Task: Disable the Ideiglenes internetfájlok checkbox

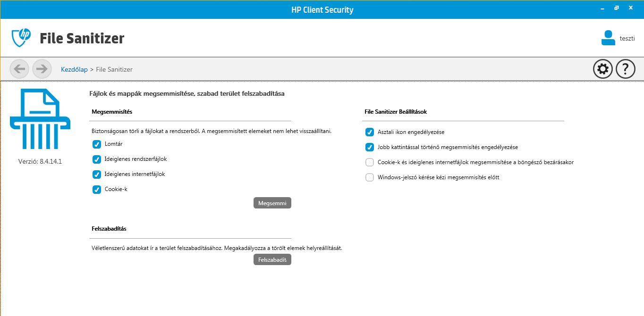Action: pyautogui.click(x=97, y=175)
